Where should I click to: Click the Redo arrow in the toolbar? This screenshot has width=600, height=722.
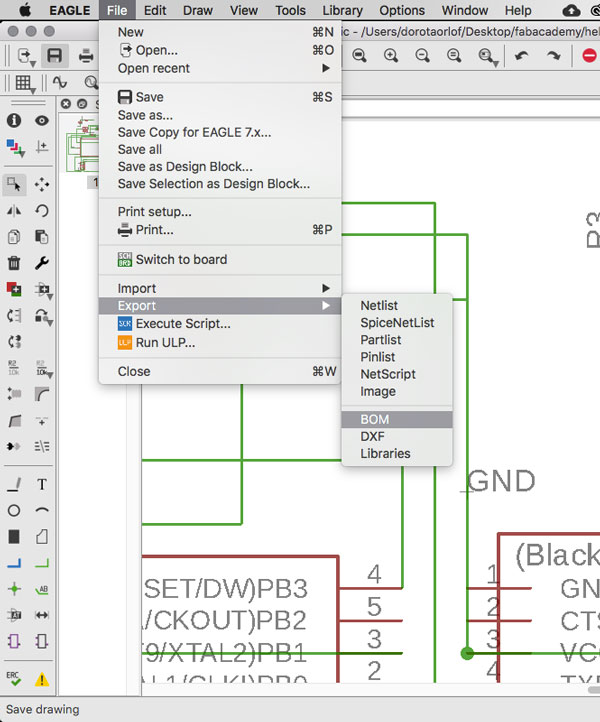(x=553, y=56)
